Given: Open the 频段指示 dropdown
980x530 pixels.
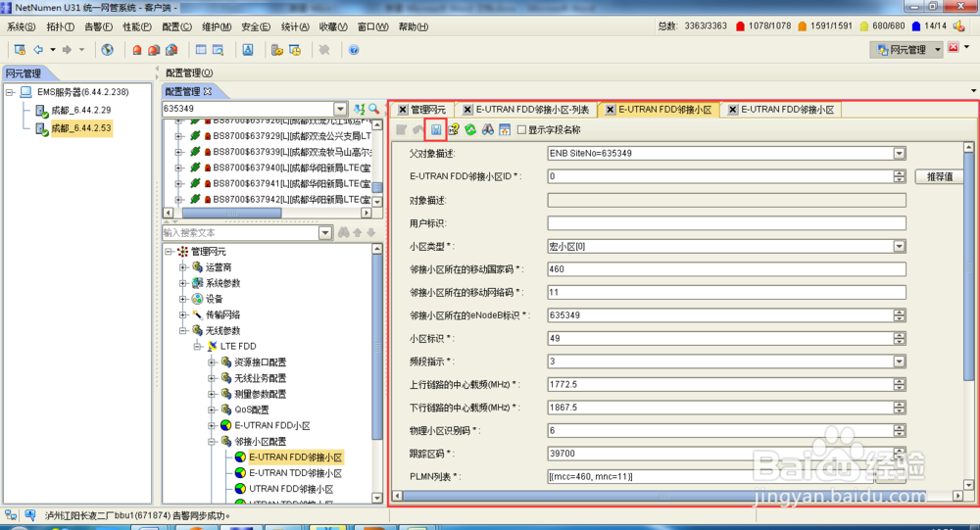Looking at the screenshot, I should [x=899, y=361].
